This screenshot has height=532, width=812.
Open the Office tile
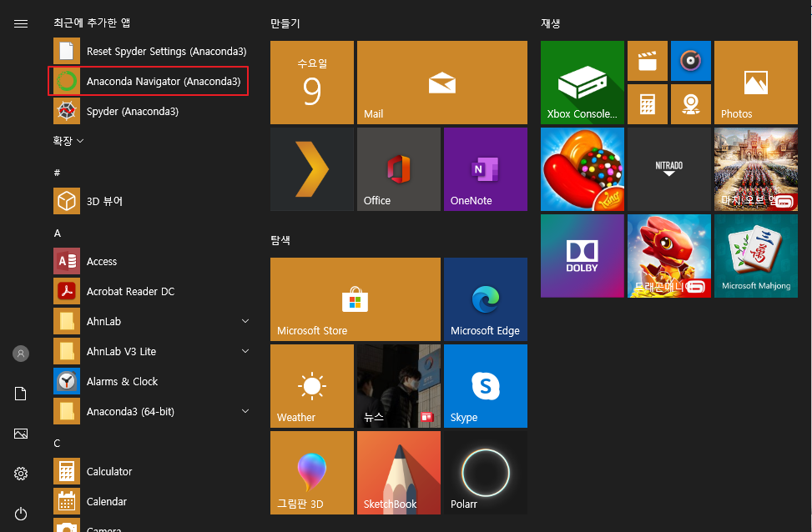(399, 169)
